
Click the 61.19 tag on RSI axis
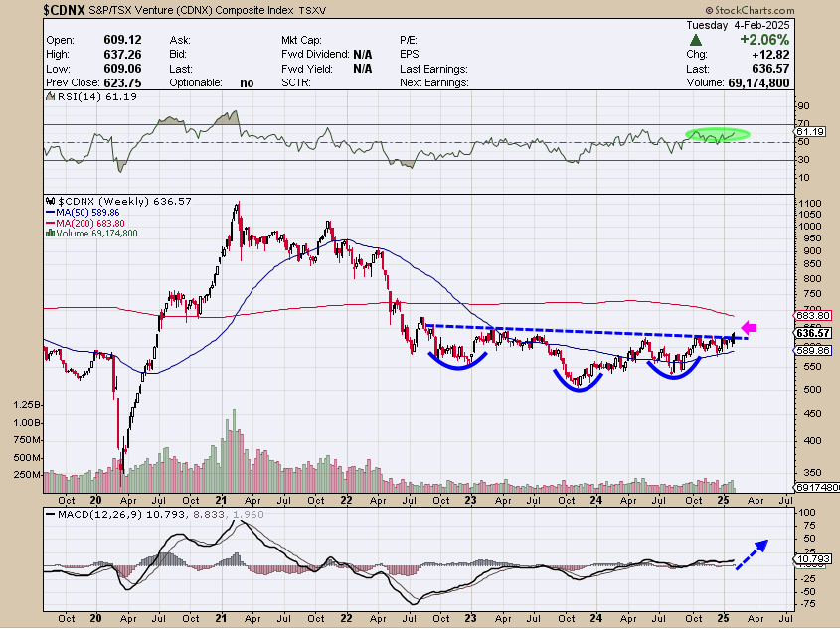tap(810, 132)
